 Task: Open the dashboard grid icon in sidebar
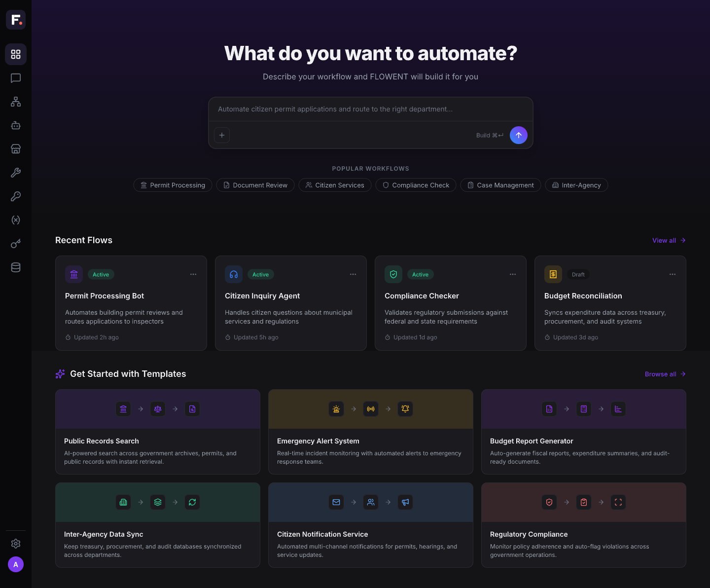[x=16, y=54]
